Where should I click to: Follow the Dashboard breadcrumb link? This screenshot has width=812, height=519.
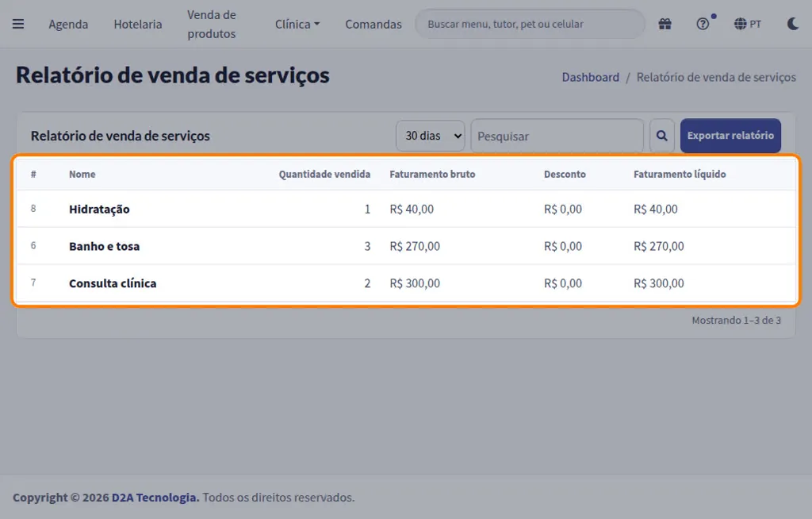point(590,77)
